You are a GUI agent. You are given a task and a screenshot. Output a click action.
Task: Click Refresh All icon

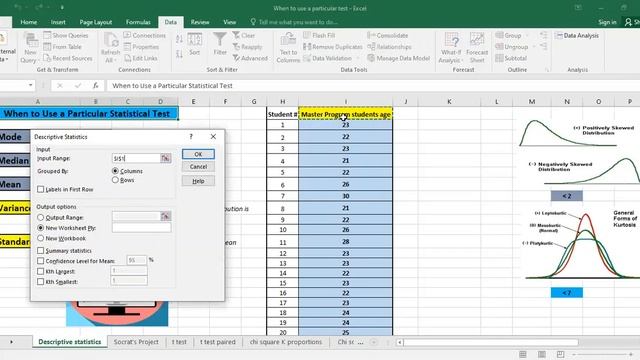point(110,48)
